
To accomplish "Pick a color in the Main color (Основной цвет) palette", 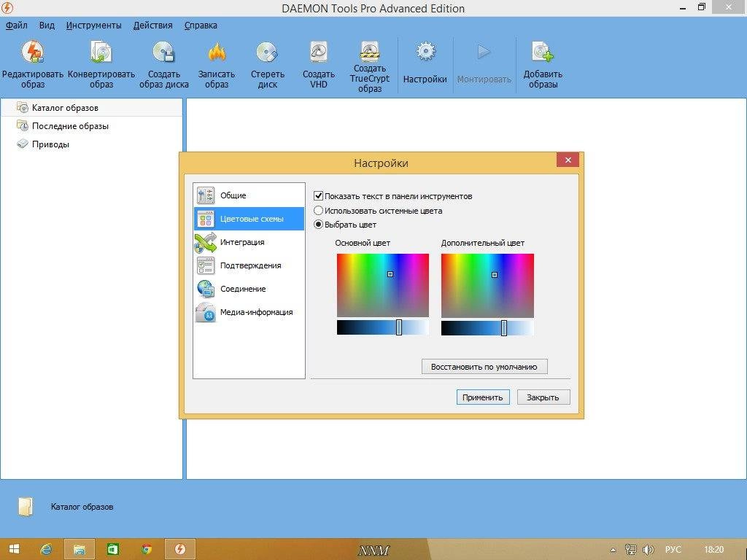I will 382,285.
